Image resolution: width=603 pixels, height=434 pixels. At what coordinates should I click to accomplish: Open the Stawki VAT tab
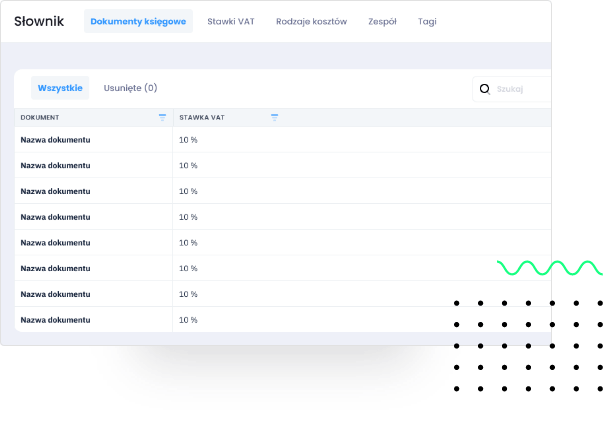pos(230,21)
